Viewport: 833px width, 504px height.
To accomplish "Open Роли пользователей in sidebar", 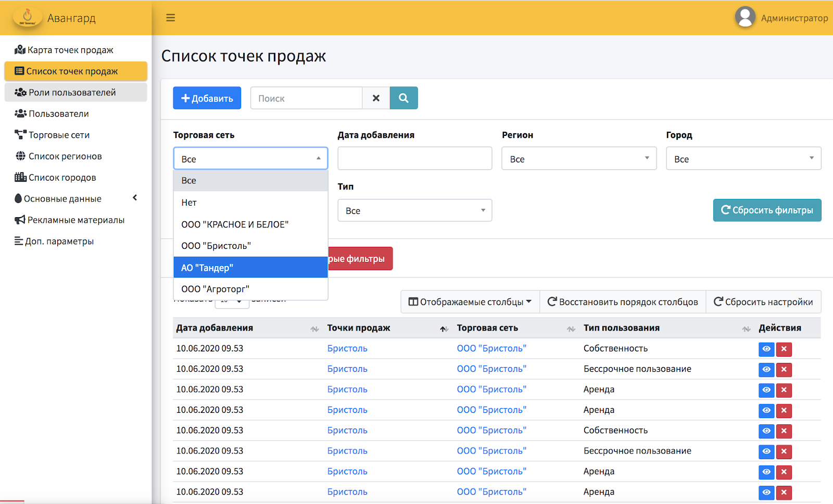I will pyautogui.click(x=76, y=93).
